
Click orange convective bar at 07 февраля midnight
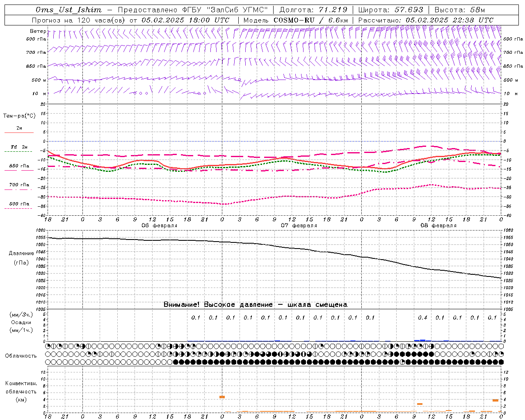[x=222, y=397]
